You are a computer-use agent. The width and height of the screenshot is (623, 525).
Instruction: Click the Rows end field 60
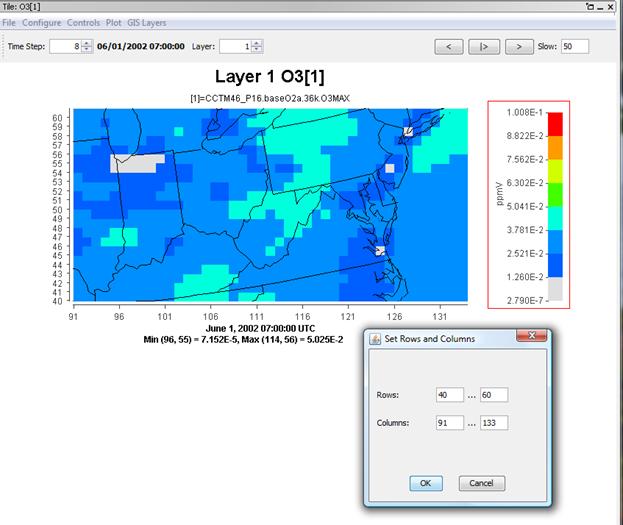[x=494, y=395]
